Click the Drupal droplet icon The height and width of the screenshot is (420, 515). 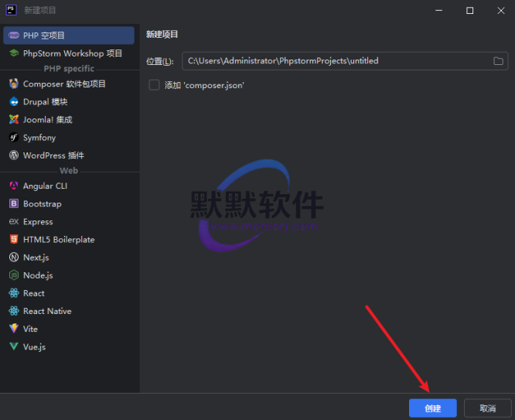coord(14,101)
